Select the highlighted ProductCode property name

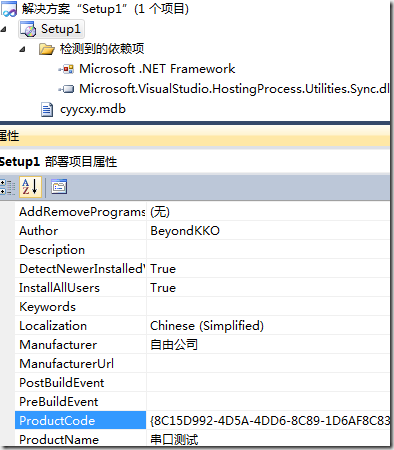[80, 420]
